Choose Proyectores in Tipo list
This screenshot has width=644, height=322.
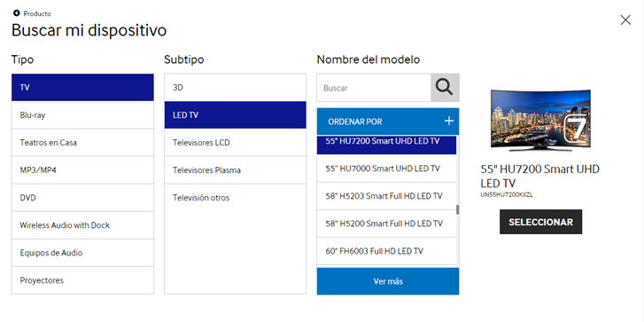[x=82, y=280]
